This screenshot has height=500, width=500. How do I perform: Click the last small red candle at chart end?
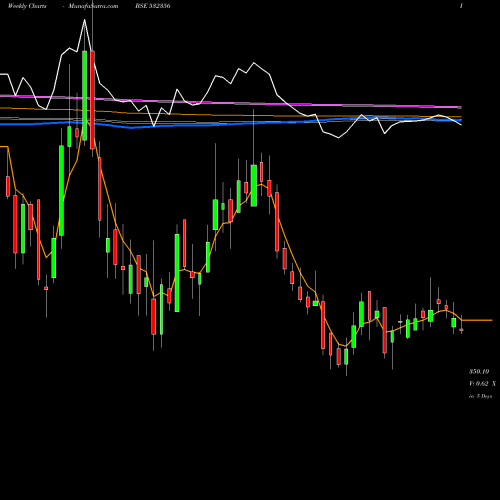click(x=461, y=330)
